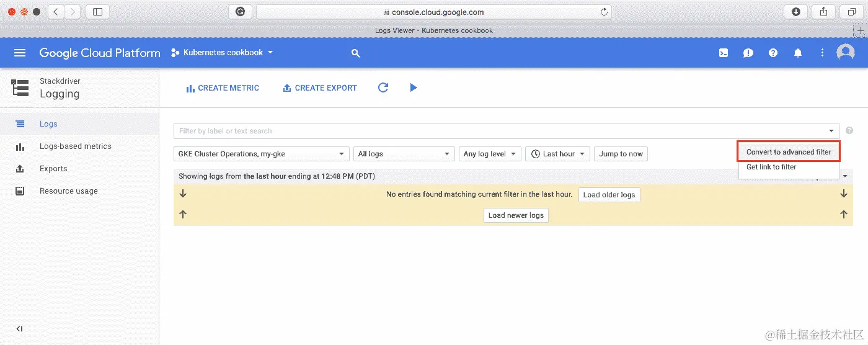The image size is (868, 345).
Task: Open Any log level dropdown
Action: [x=490, y=154]
